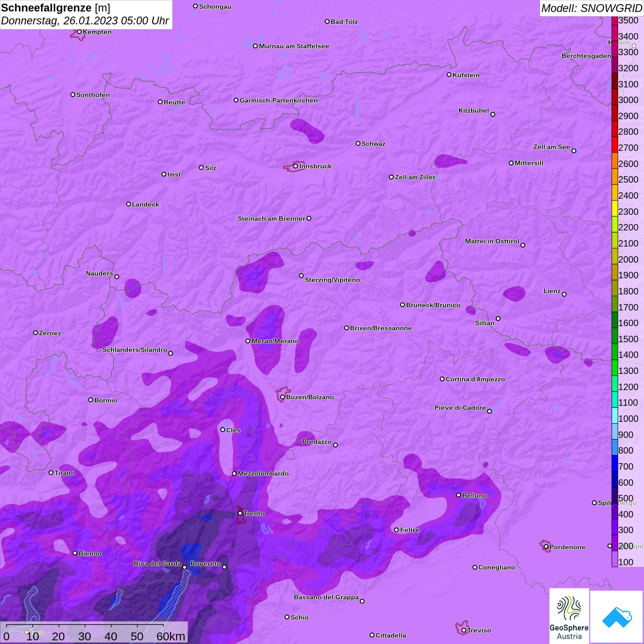Click the Garmisch-Partenkirchen label
This screenshot has height=644, width=644.
279,100
